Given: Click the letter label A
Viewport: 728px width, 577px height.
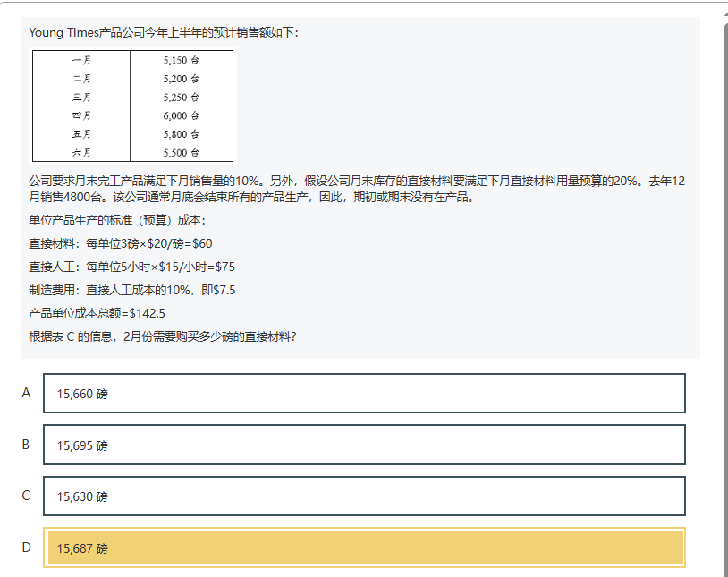Looking at the screenshot, I should 26,393.
